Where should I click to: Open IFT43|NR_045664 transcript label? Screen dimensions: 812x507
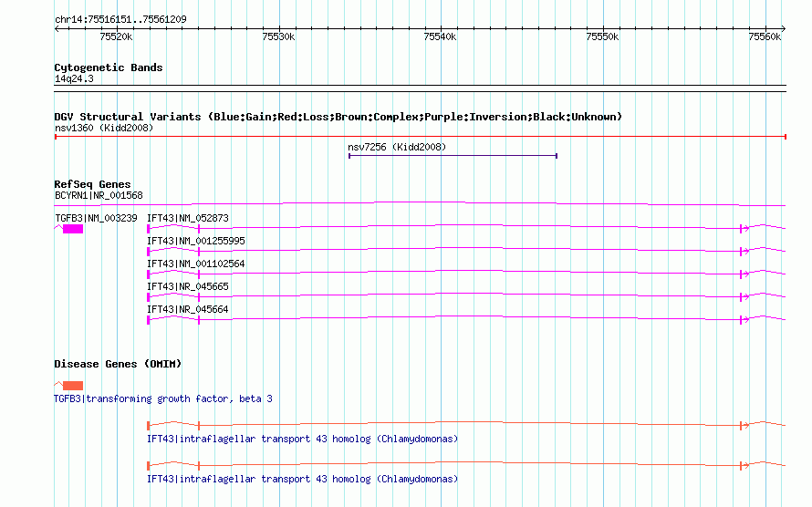pyautogui.click(x=187, y=309)
